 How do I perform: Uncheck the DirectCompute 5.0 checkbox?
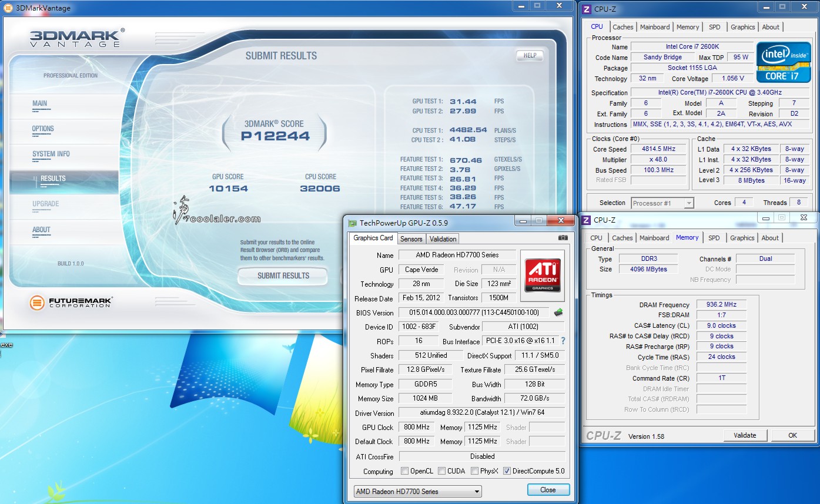coord(507,471)
